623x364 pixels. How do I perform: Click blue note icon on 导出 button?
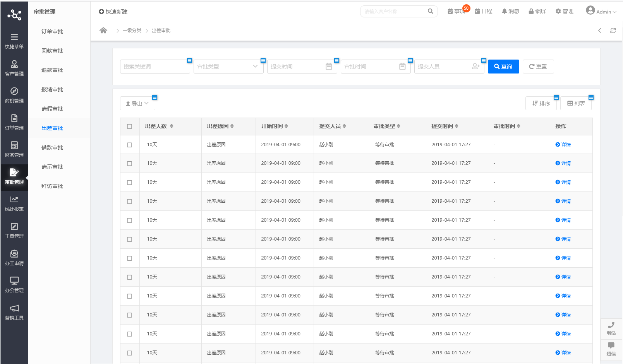pyautogui.click(x=154, y=97)
